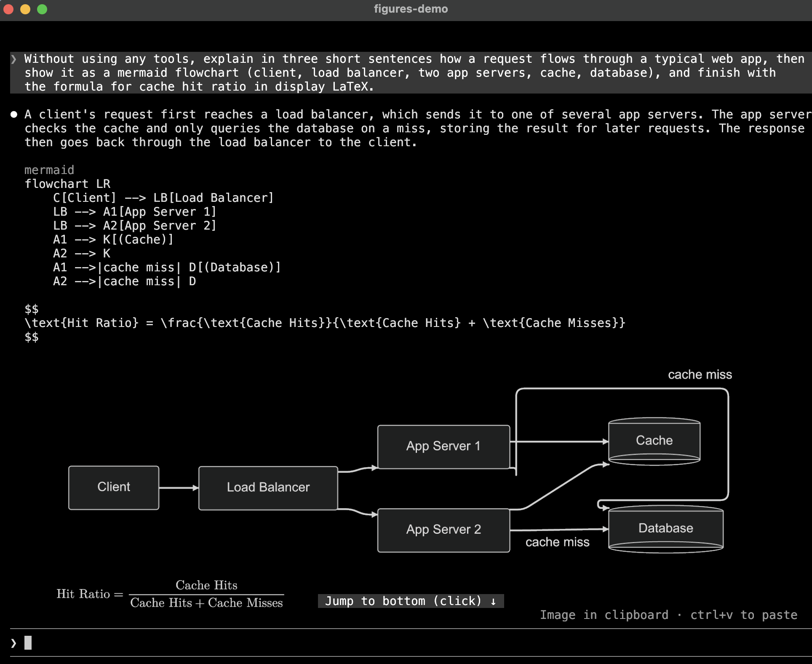Close the terminal with the red button
Screen dimensions: 812x664
[x=8, y=9]
